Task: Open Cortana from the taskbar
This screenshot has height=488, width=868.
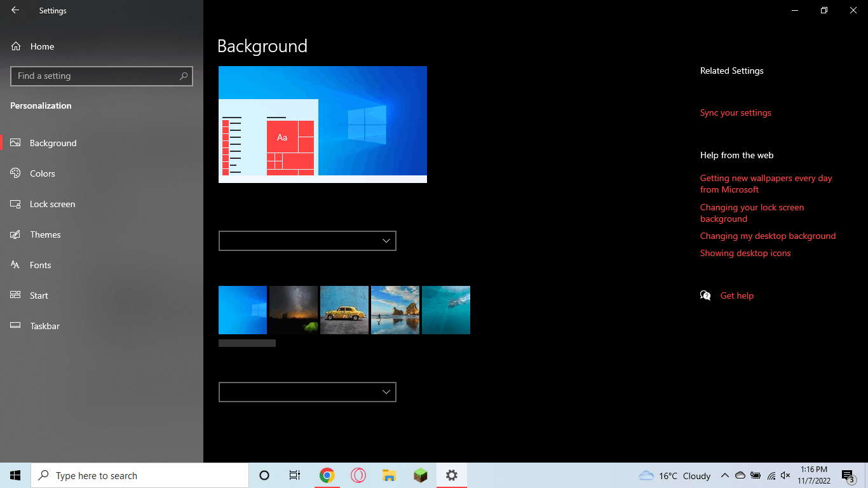Action: (264, 475)
